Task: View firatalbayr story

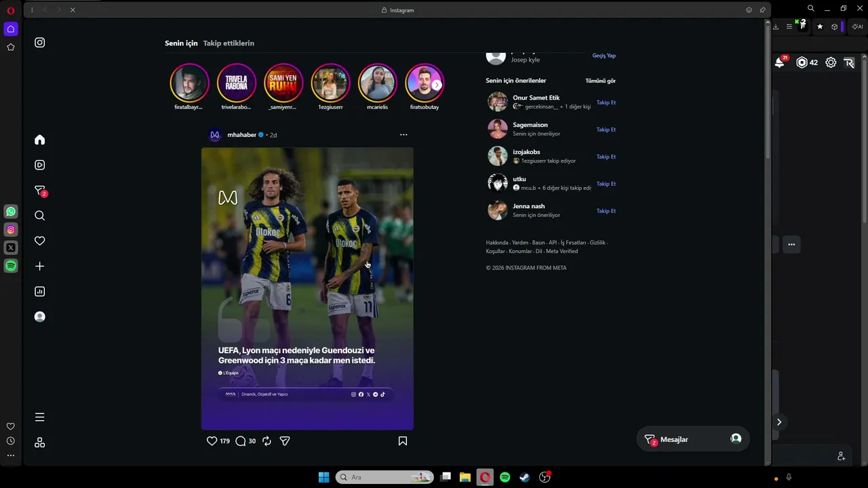Action: [189, 83]
